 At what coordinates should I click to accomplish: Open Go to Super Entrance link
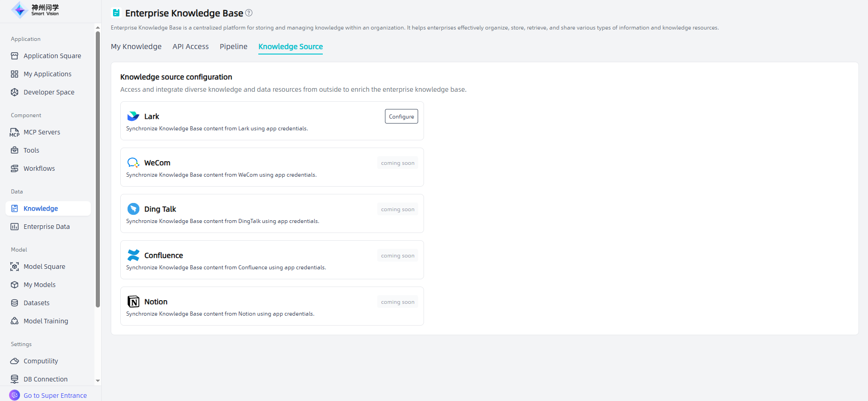coord(55,396)
